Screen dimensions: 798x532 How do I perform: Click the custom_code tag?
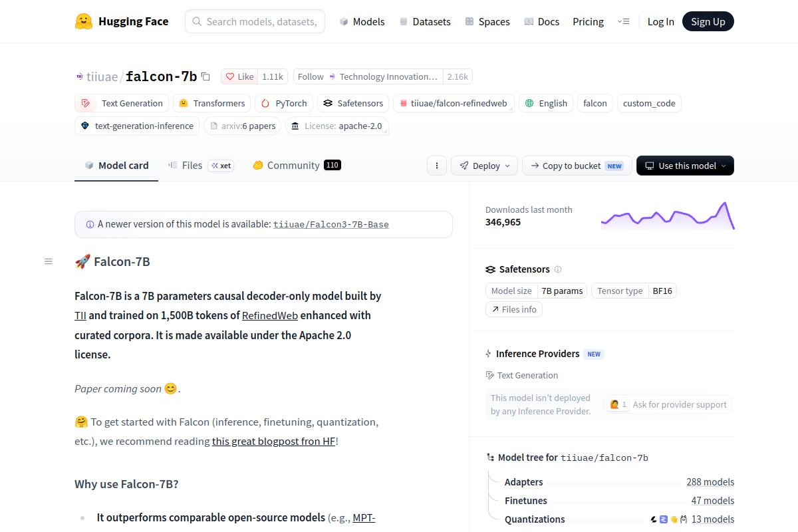pos(649,103)
